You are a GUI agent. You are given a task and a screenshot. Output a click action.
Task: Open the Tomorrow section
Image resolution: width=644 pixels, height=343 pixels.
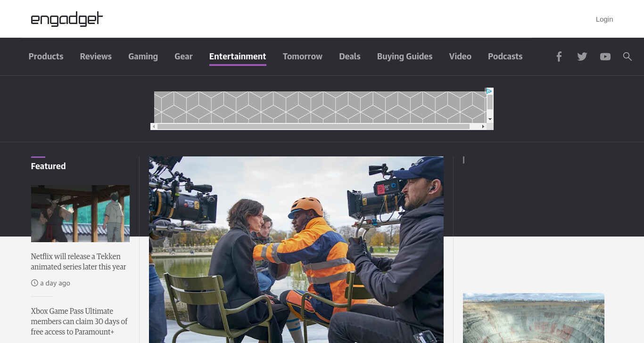click(x=303, y=57)
